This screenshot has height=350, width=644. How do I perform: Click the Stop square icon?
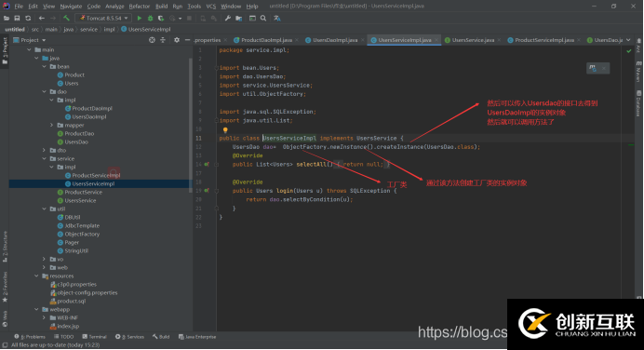[189, 18]
